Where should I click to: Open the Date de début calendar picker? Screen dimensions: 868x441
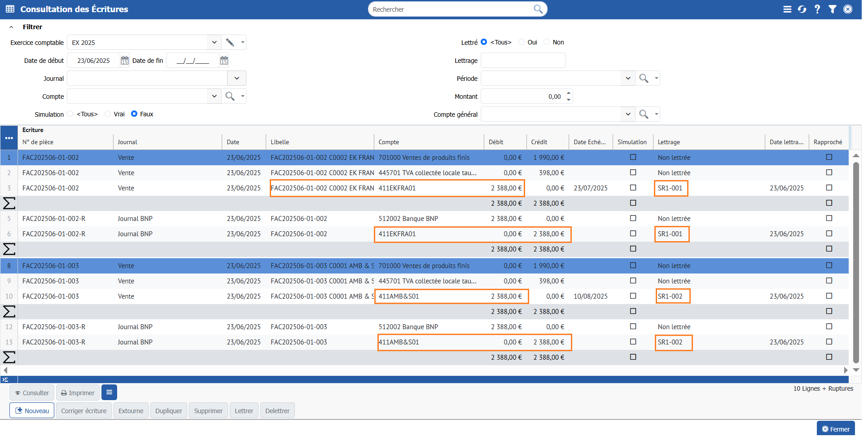coord(125,61)
